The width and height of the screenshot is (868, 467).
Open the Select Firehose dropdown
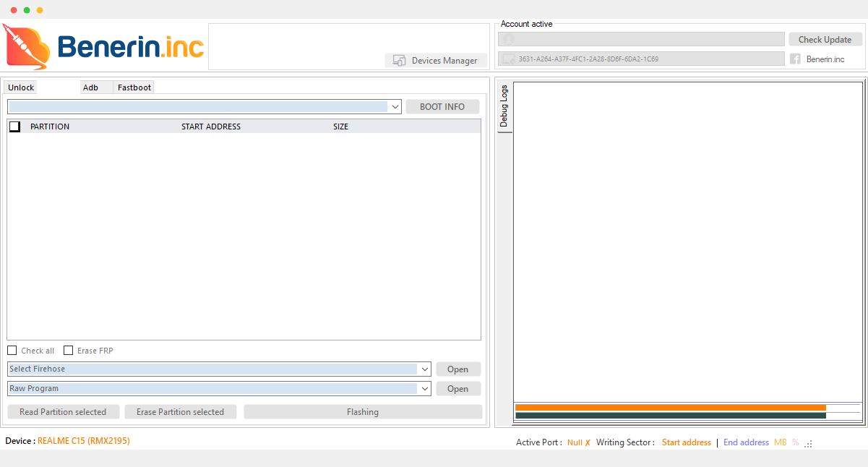[424, 369]
